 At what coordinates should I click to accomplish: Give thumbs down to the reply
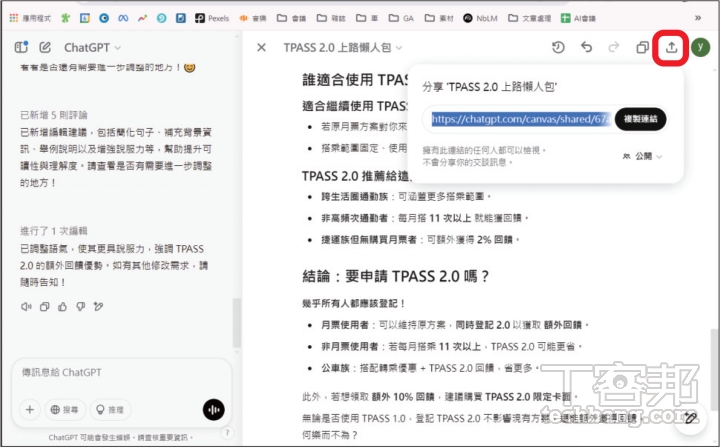81,306
